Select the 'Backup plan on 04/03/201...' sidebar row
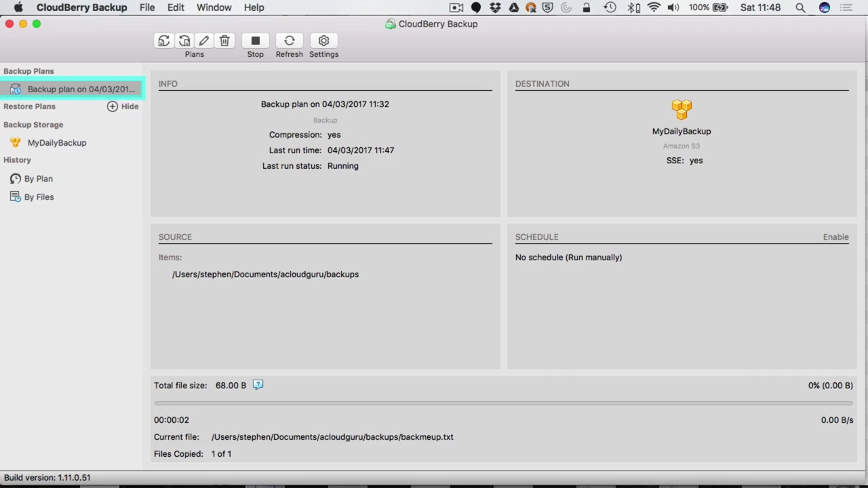 pyautogui.click(x=71, y=89)
